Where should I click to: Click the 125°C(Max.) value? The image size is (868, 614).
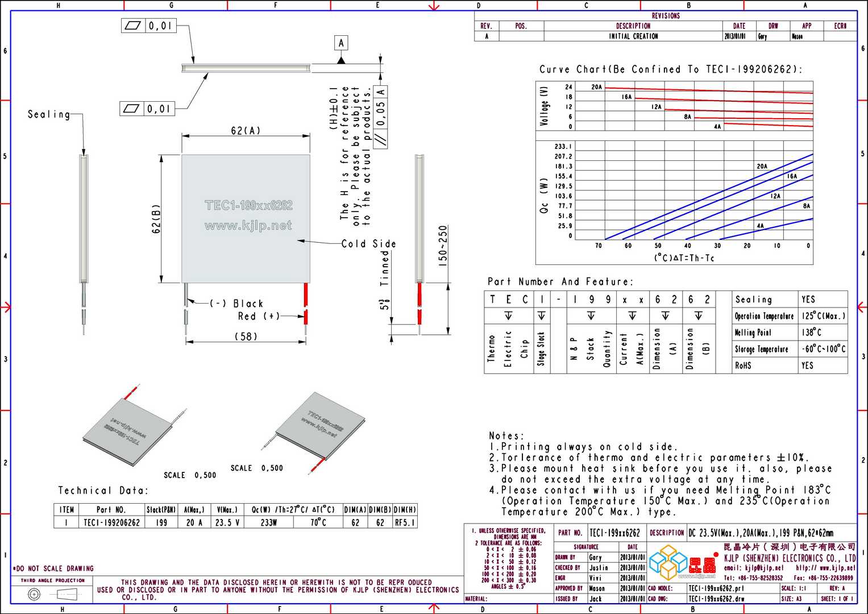[824, 316]
